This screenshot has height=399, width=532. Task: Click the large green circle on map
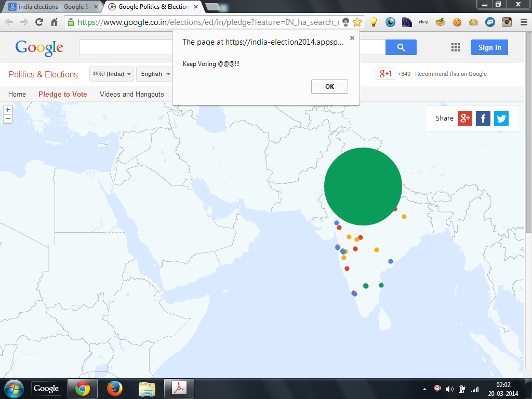click(363, 187)
